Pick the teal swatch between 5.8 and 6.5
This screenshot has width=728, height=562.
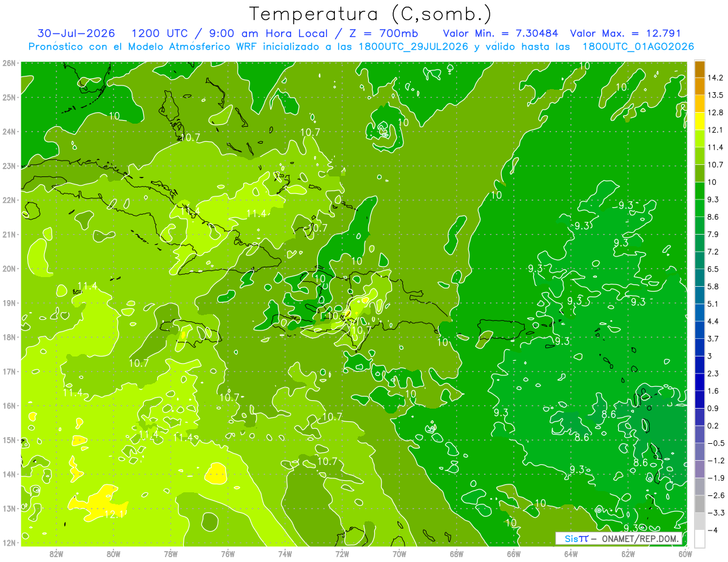coord(699,278)
